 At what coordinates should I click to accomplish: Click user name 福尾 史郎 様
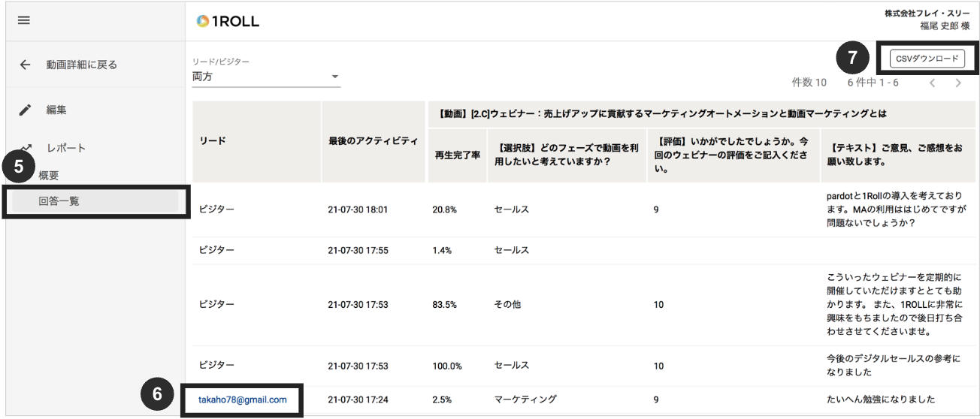[x=945, y=26]
